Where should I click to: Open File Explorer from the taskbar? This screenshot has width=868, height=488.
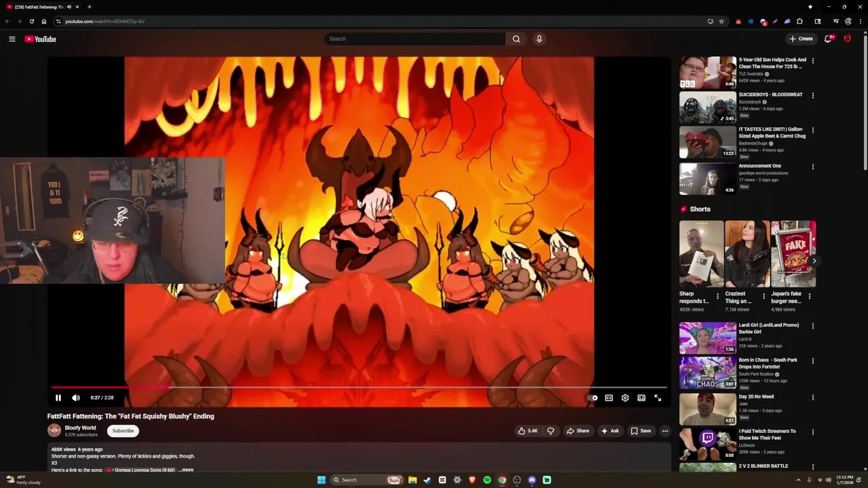coord(412,480)
